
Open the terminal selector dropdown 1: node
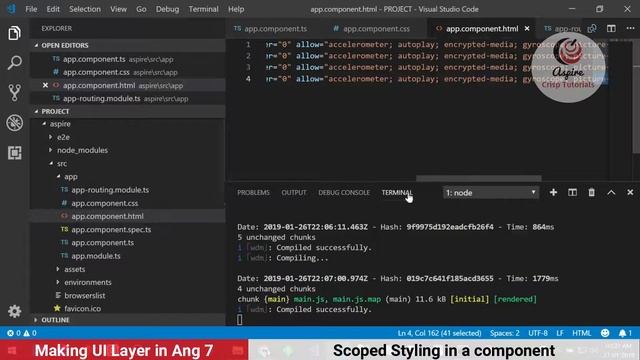click(490, 193)
